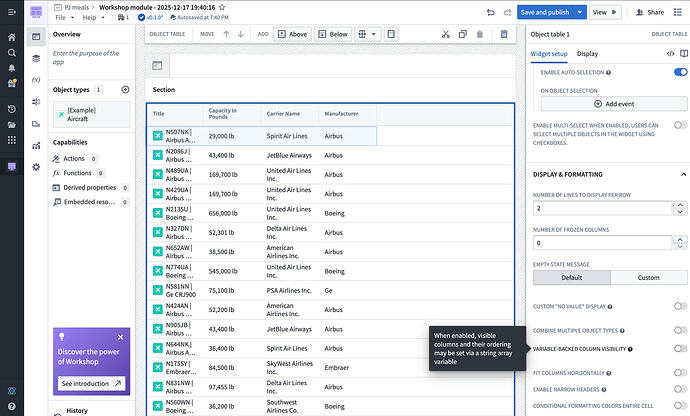Add an object type with plus icon
690x416 pixels.
[x=125, y=89]
